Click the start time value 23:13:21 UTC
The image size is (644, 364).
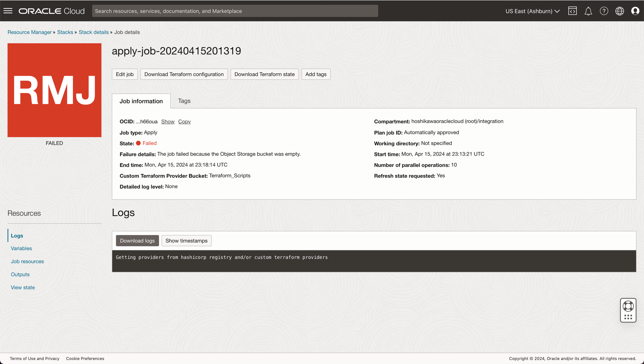point(443,154)
